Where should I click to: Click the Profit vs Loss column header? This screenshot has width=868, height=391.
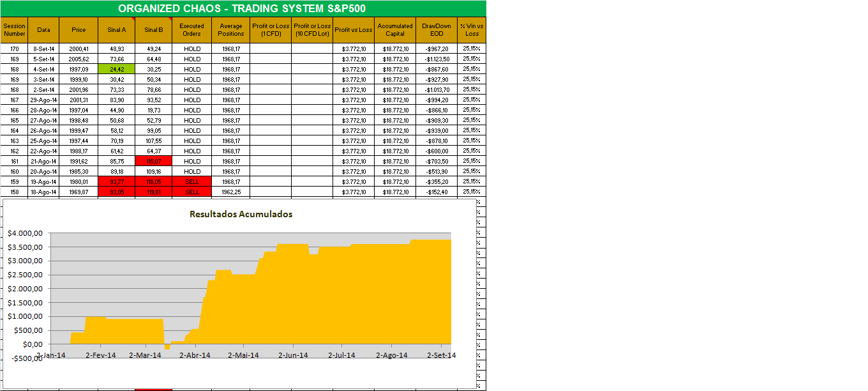coord(354,30)
